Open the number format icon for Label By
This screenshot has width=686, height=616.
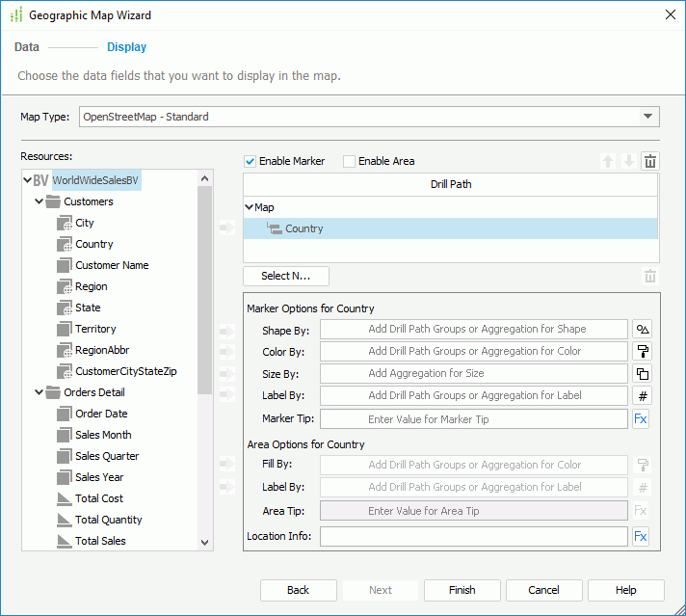pyautogui.click(x=642, y=396)
